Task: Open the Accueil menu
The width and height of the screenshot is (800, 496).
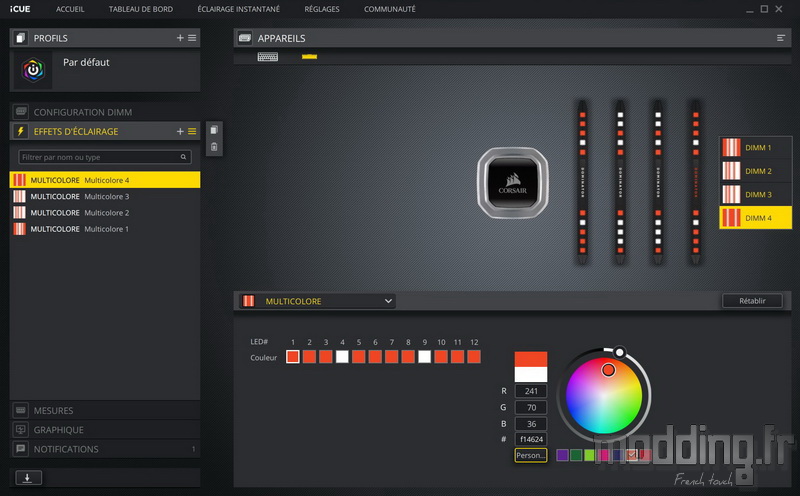Action: coord(70,9)
